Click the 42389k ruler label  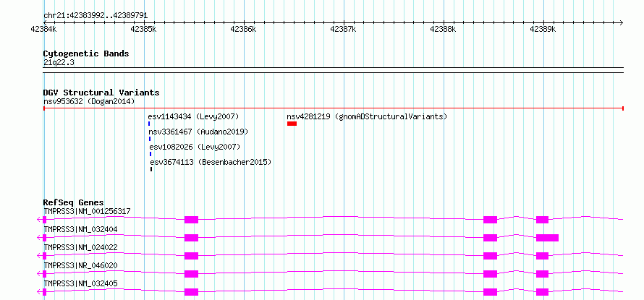tap(543, 29)
